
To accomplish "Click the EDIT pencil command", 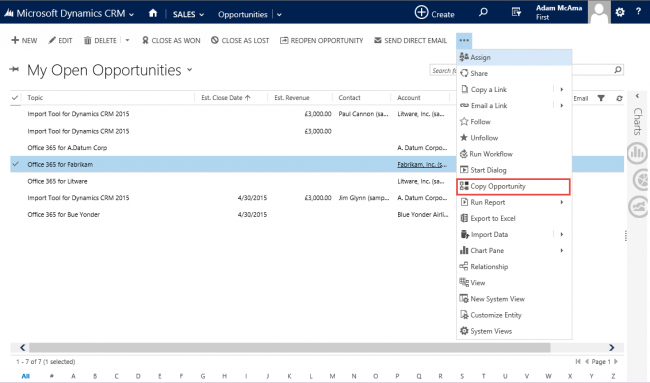I will (x=61, y=40).
